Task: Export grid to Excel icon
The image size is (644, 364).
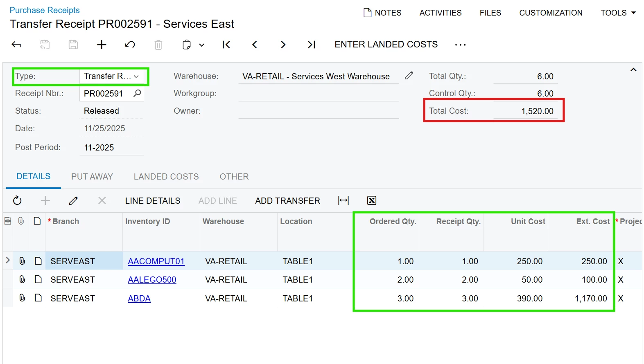Action: tap(372, 200)
